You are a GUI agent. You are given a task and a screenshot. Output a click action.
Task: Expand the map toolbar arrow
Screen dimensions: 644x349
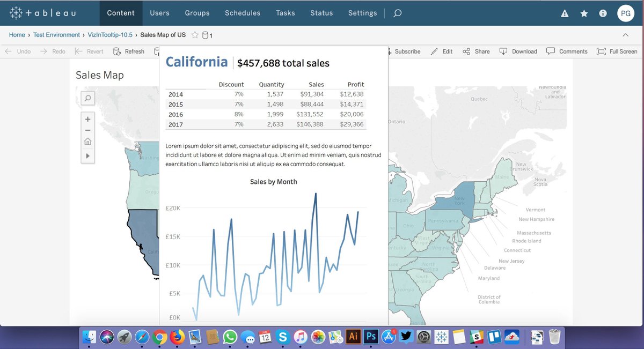(87, 156)
